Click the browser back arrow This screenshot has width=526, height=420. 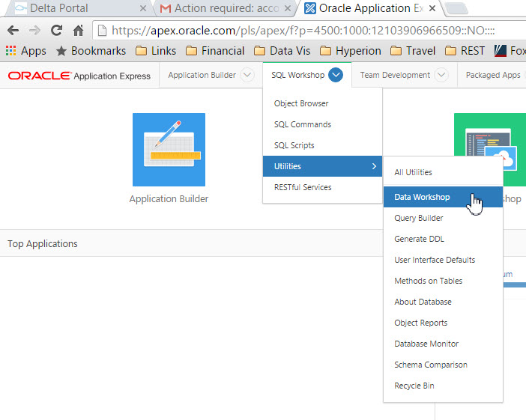13,31
